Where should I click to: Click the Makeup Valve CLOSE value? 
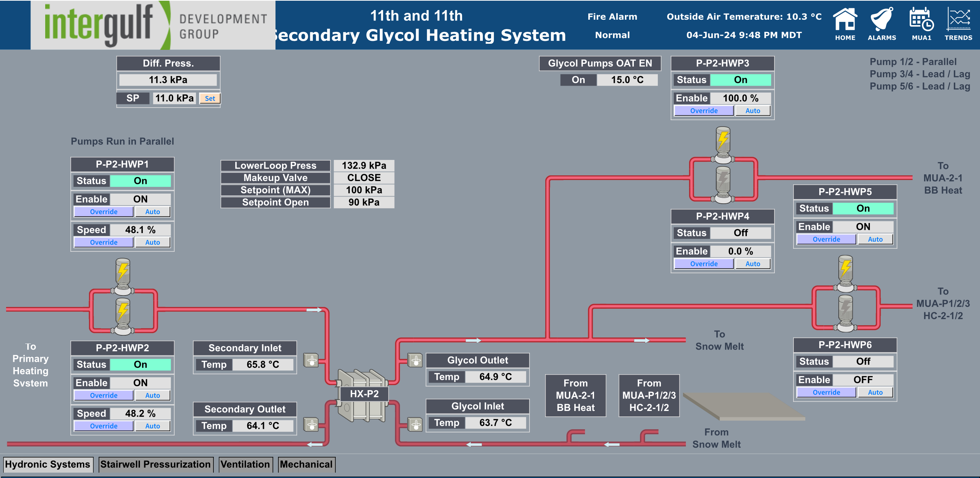[x=364, y=178]
